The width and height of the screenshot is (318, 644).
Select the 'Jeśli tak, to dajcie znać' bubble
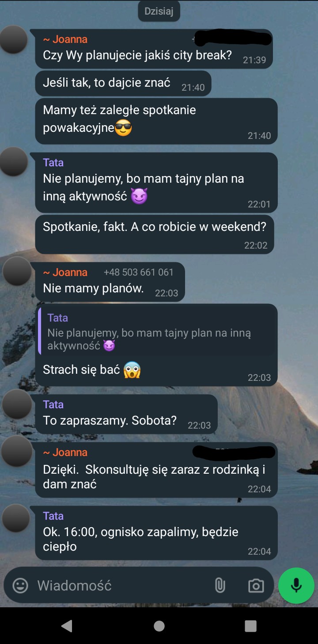tap(123, 83)
